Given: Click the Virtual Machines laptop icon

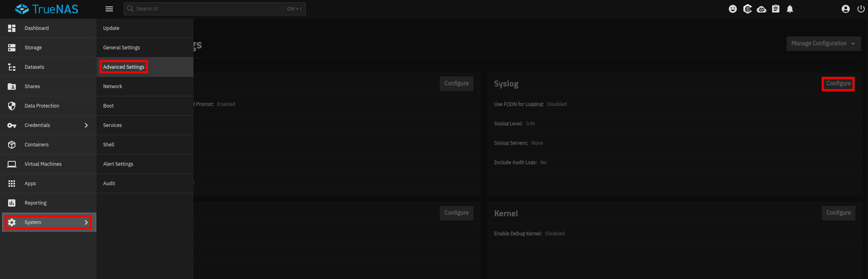Looking at the screenshot, I should [12, 164].
